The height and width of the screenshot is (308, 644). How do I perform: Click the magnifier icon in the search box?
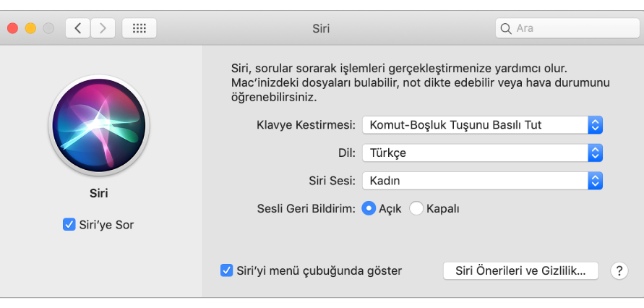(506, 28)
